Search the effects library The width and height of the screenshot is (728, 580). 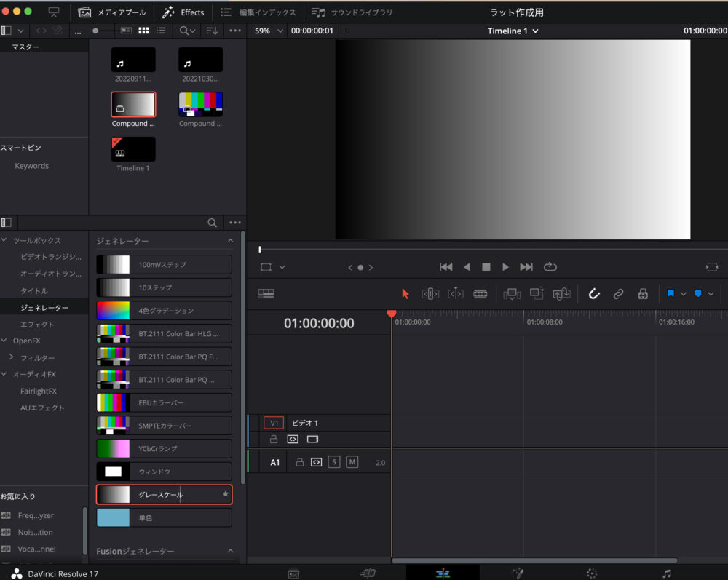212,223
